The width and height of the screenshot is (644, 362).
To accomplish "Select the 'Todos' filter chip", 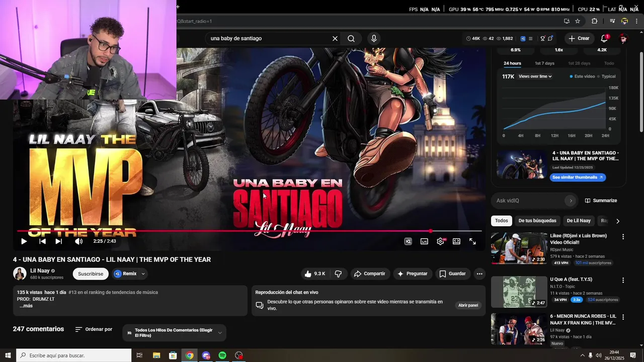I will point(501,221).
